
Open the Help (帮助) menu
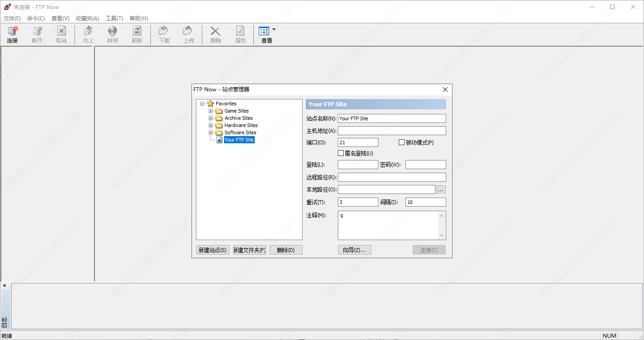(139, 19)
